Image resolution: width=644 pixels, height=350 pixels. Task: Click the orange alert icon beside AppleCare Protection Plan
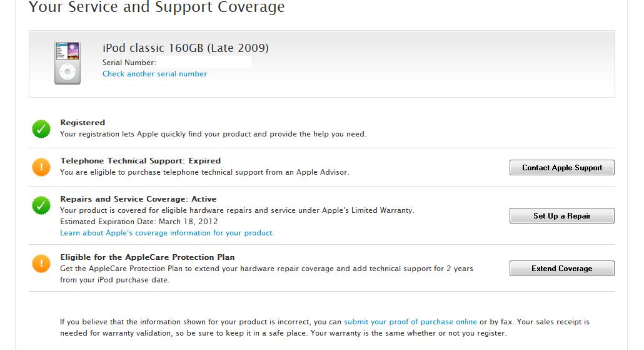41,264
